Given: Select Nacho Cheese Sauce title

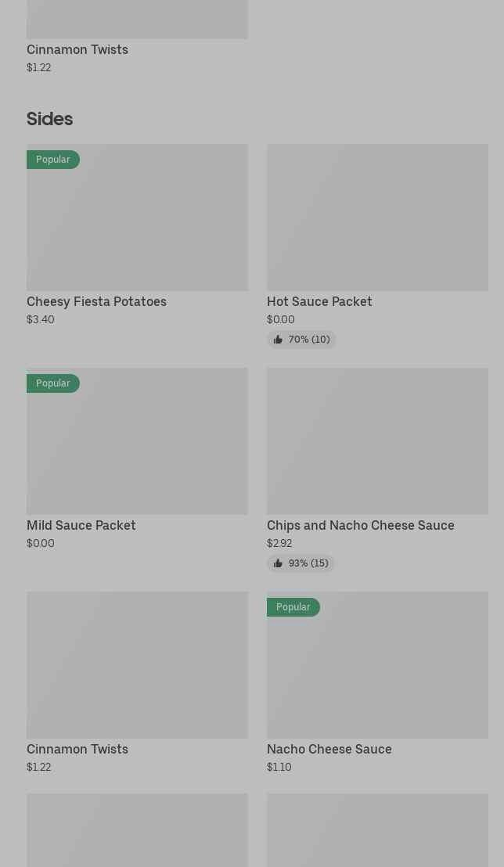Looking at the screenshot, I should (329, 750).
